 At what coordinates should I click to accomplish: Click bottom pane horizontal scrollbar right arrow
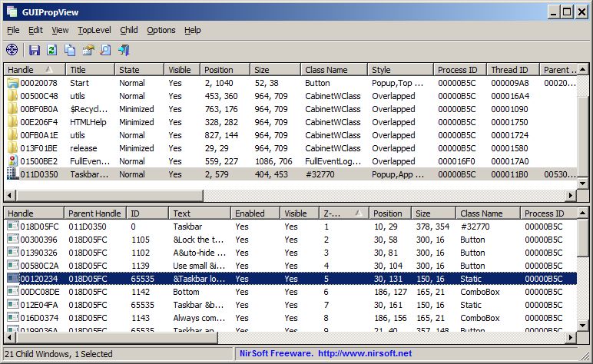click(571, 337)
